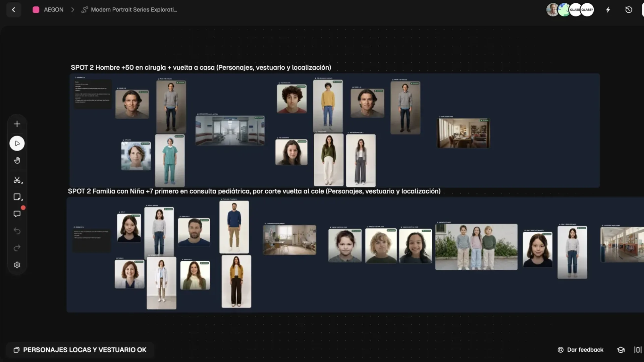This screenshot has height=362, width=644.
Task: Select the dark script text note in top section
Action: [93, 94]
